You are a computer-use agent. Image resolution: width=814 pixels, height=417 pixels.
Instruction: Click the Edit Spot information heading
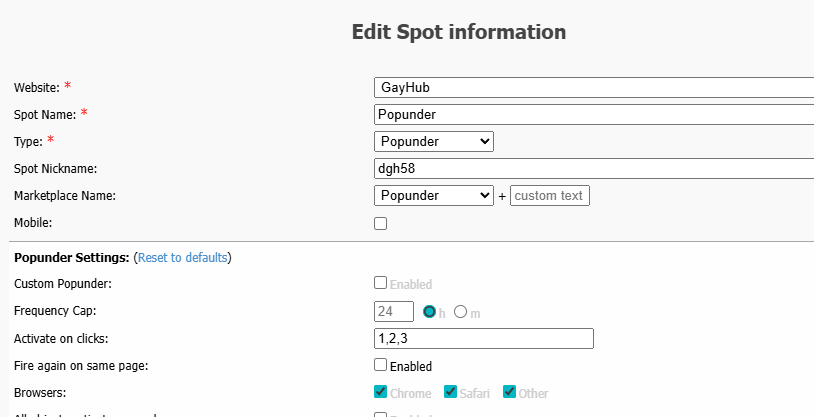pyautogui.click(x=459, y=32)
